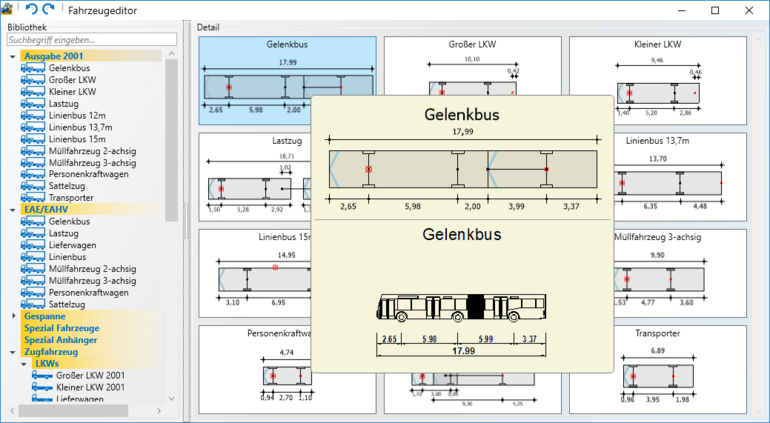
Task: Click the Transporter vehicle icon in library tree
Action: (33, 197)
